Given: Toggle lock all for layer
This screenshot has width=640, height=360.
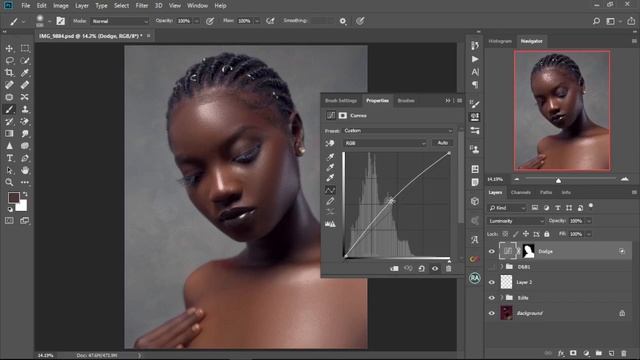Looking at the screenshot, I should [547, 234].
